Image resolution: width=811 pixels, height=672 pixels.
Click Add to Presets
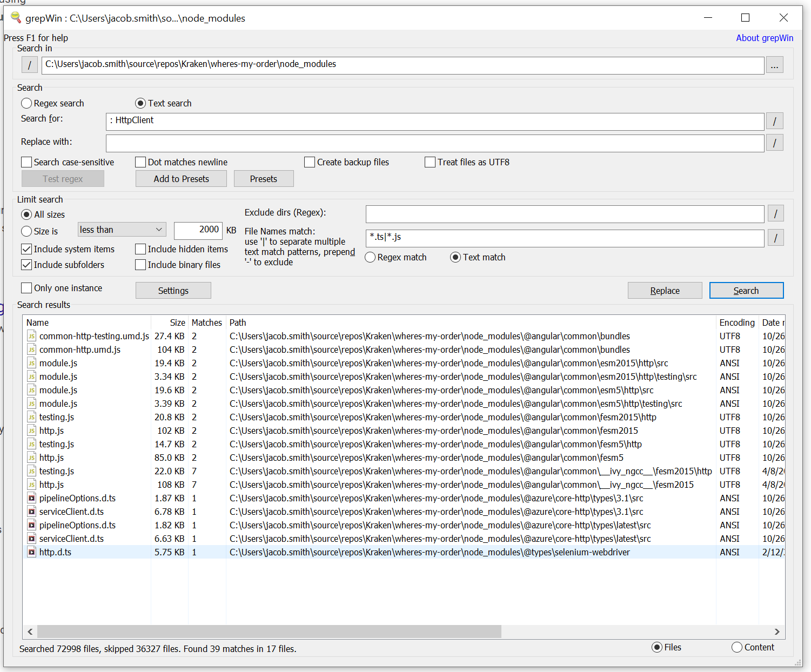pos(181,179)
